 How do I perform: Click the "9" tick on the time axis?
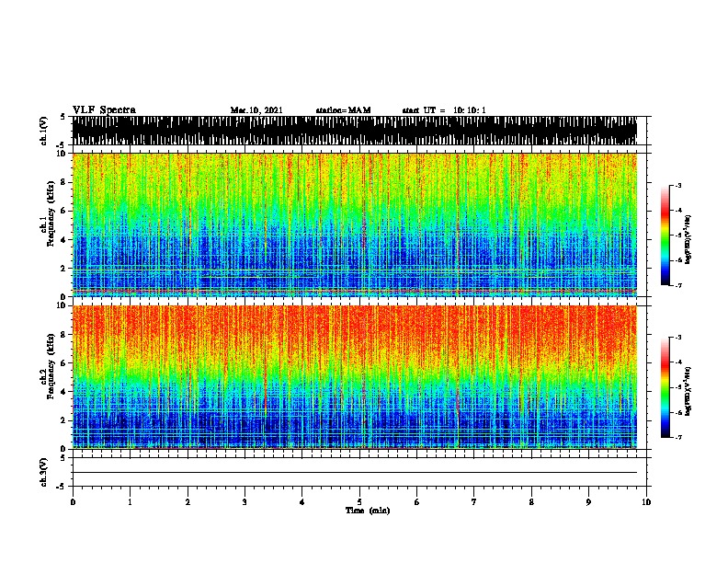(588, 502)
